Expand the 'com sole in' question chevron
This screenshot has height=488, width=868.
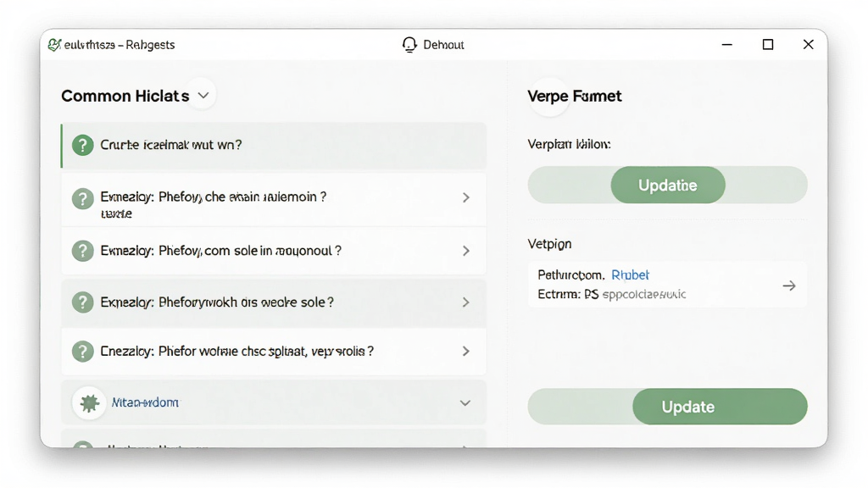(x=466, y=251)
